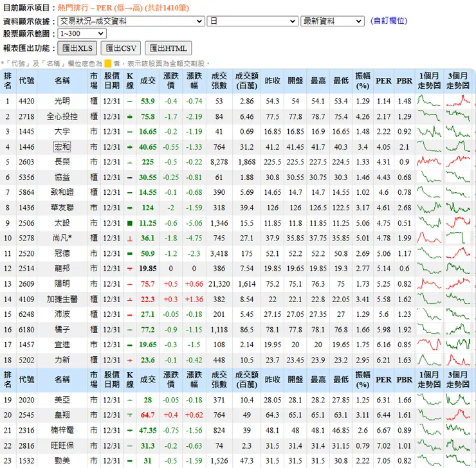The image size is (476, 468).
Task: Open stock name 楠梓電
Action: pyautogui.click(x=62, y=430)
